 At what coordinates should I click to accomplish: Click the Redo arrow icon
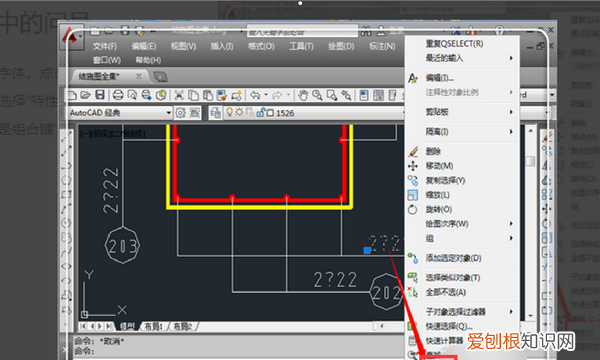pos(278,95)
